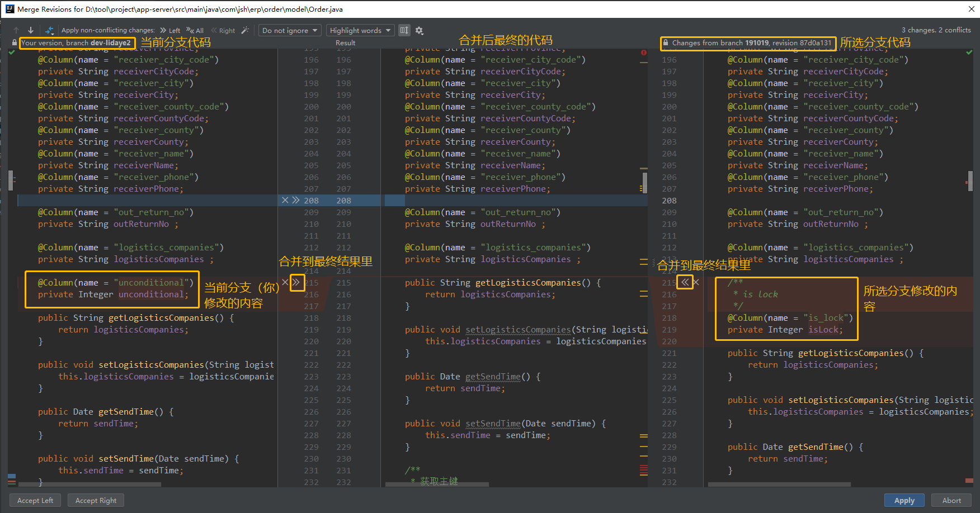Click 'Changes from branch 191019' label
This screenshot has width=980, height=513.
tap(752, 43)
